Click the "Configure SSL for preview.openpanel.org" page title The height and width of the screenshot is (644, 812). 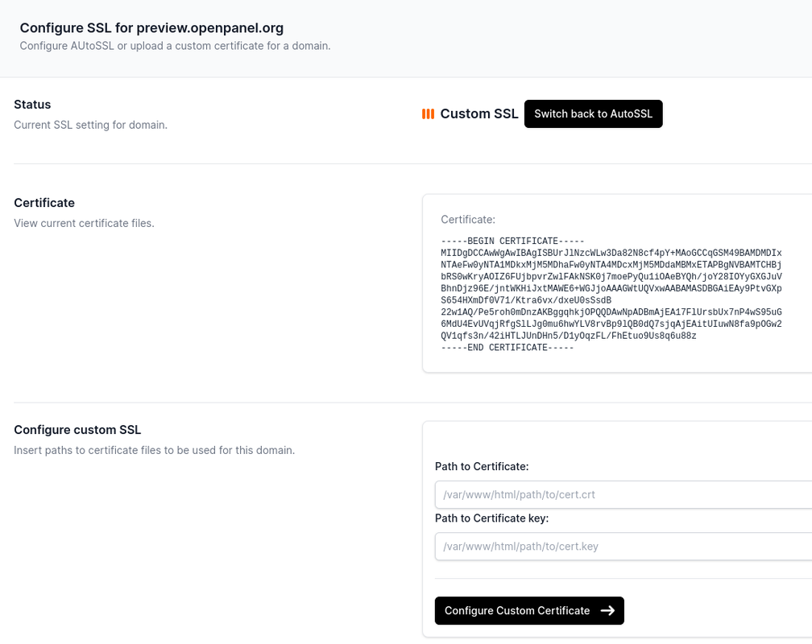click(151, 28)
